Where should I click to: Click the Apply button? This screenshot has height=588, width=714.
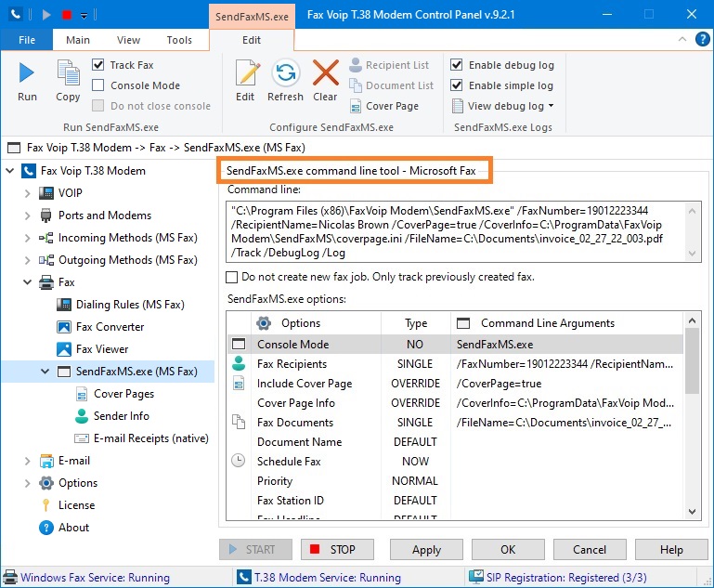click(x=426, y=549)
